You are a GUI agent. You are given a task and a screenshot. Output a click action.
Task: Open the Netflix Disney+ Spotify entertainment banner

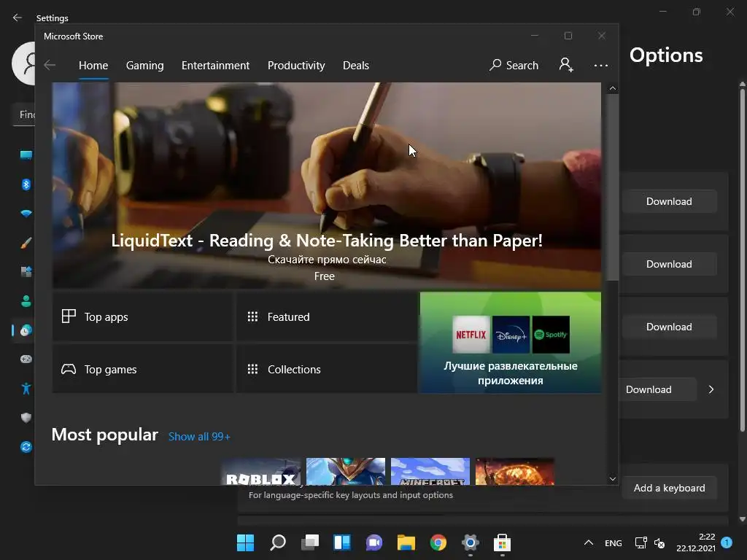pyautogui.click(x=510, y=343)
